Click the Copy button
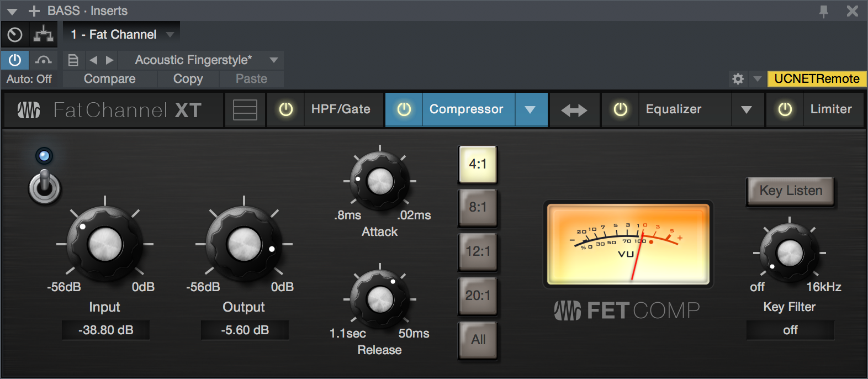This screenshot has height=379, width=868. [188, 79]
